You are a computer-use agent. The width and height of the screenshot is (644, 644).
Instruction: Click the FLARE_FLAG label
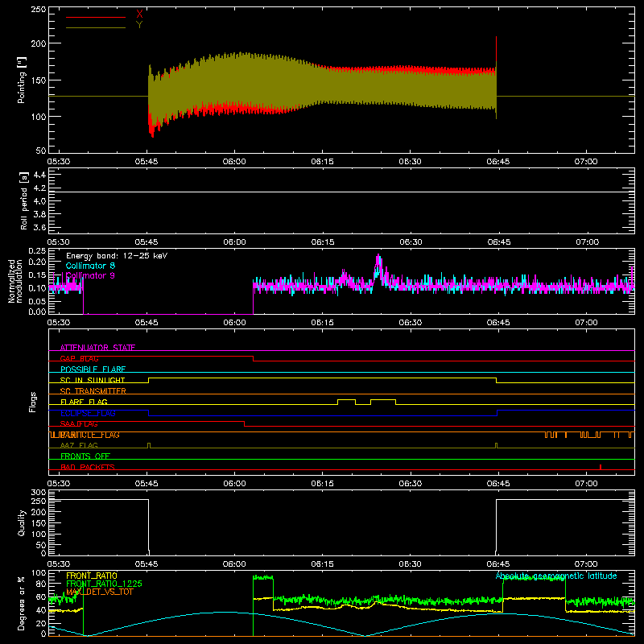point(84,402)
